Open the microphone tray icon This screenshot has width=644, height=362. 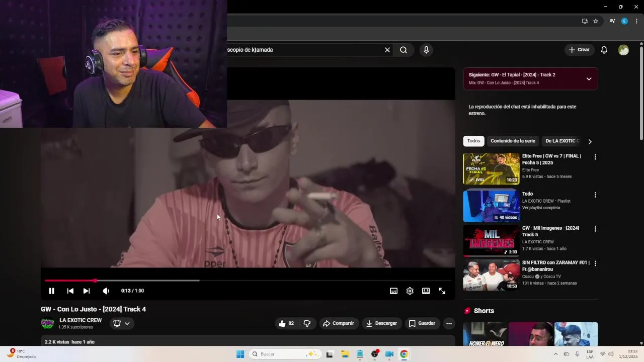click(x=577, y=354)
